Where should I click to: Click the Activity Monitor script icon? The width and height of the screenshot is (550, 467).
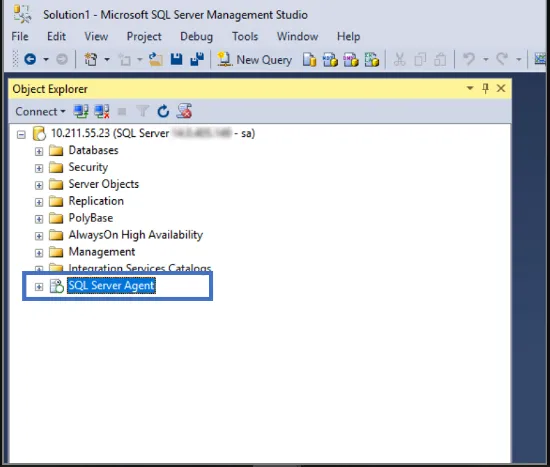[184, 112]
